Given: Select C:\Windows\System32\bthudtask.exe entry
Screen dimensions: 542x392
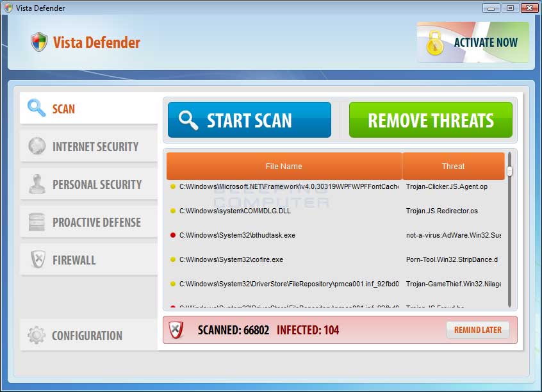Looking at the screenshot, I should (237, 235).
